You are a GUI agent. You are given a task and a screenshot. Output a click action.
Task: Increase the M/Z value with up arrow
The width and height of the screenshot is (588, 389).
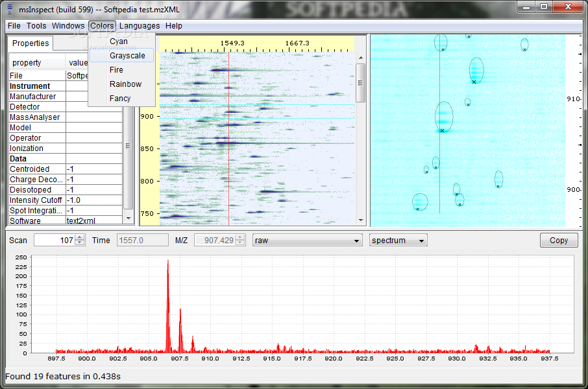pyautogui.click(x=240, y=237)
